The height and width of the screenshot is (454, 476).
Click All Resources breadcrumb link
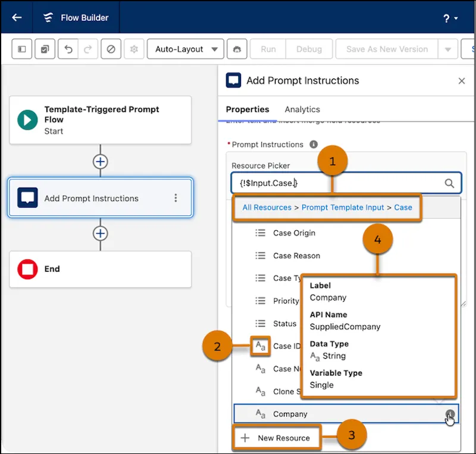click(x=267, y=208)
